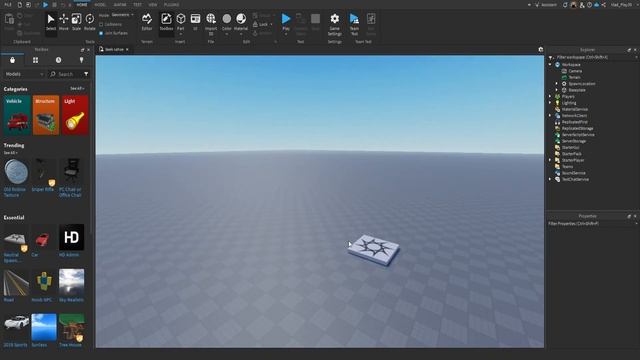
Task: Click the Color swatch button in ribbon
Action: 227,19
